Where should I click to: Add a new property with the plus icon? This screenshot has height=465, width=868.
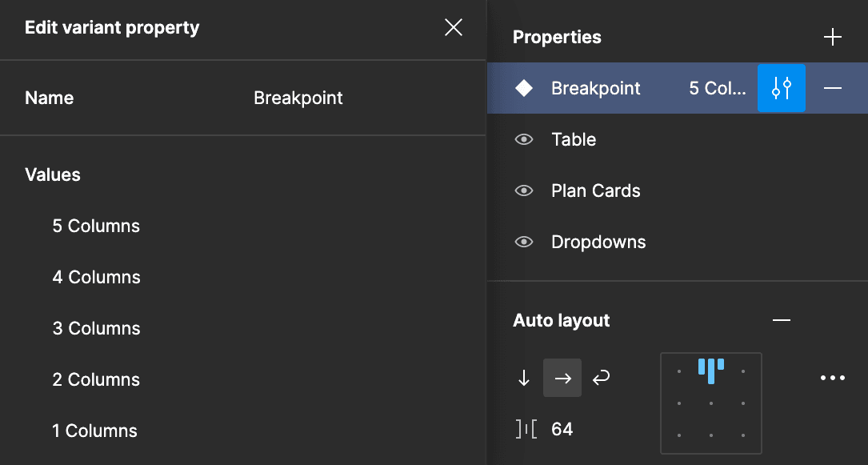[x=833, y=36]
